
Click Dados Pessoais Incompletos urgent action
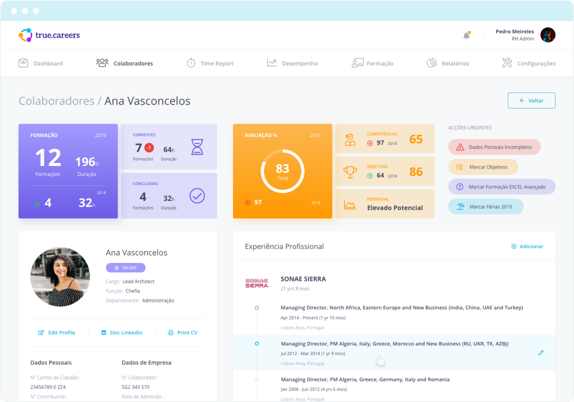click(494, 147)
